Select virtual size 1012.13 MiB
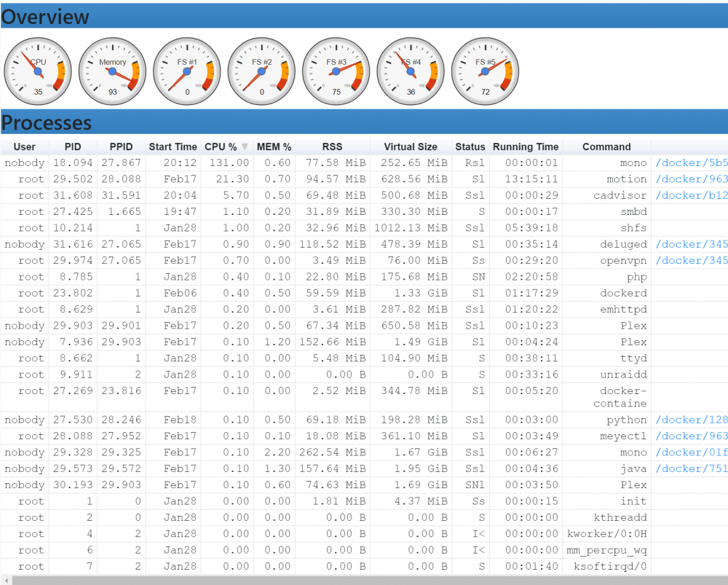The height and width of the screenshot is (585, 728). (411, 228)
